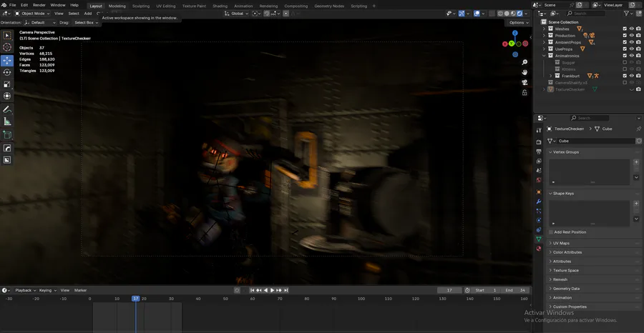
Task: Select the Scale tool
Action: pyautogui.click(x=7, y=84)
